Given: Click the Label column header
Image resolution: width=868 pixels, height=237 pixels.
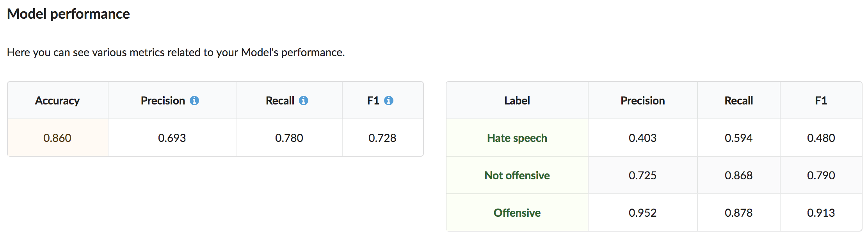Looking at the screenshot, I should [517, 101].
